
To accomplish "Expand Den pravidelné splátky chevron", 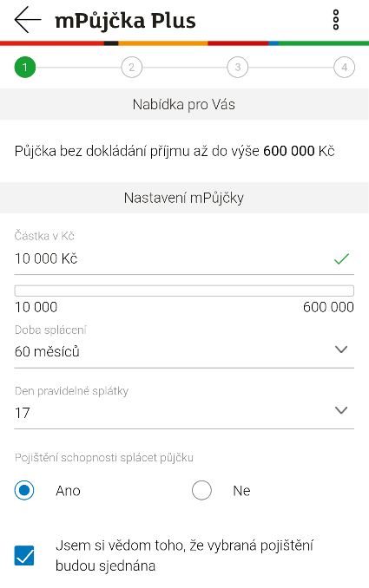I will [x=341, y=410].
